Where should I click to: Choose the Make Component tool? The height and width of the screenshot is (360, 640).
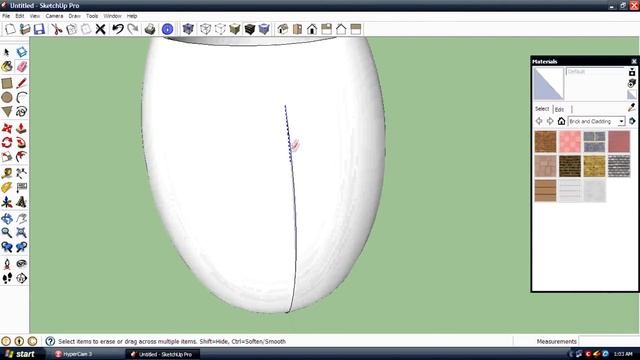click(21, 52)
